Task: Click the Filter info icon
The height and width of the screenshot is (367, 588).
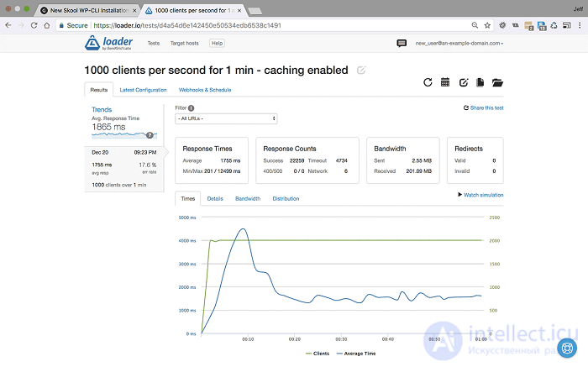Action: pos(192,108)
